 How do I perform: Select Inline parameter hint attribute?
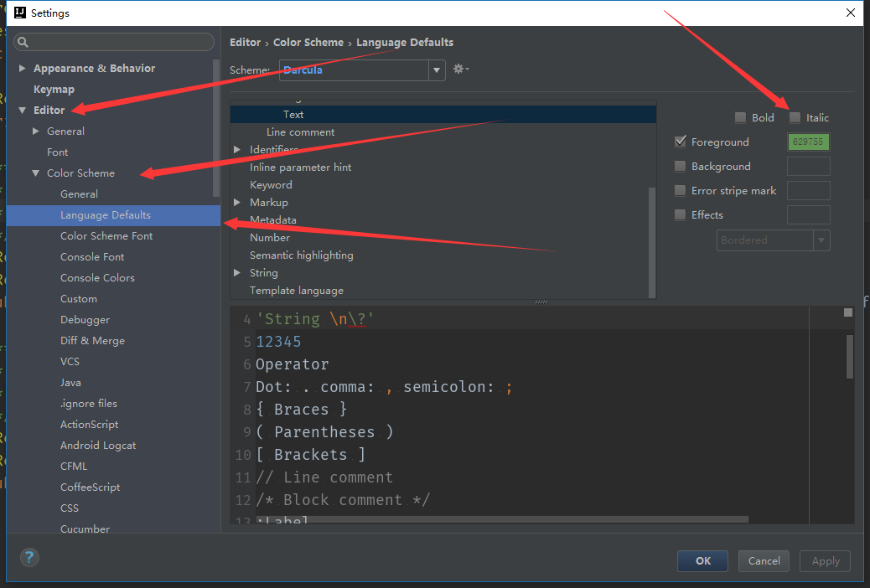pyautogui.click(x=300, y=167)
